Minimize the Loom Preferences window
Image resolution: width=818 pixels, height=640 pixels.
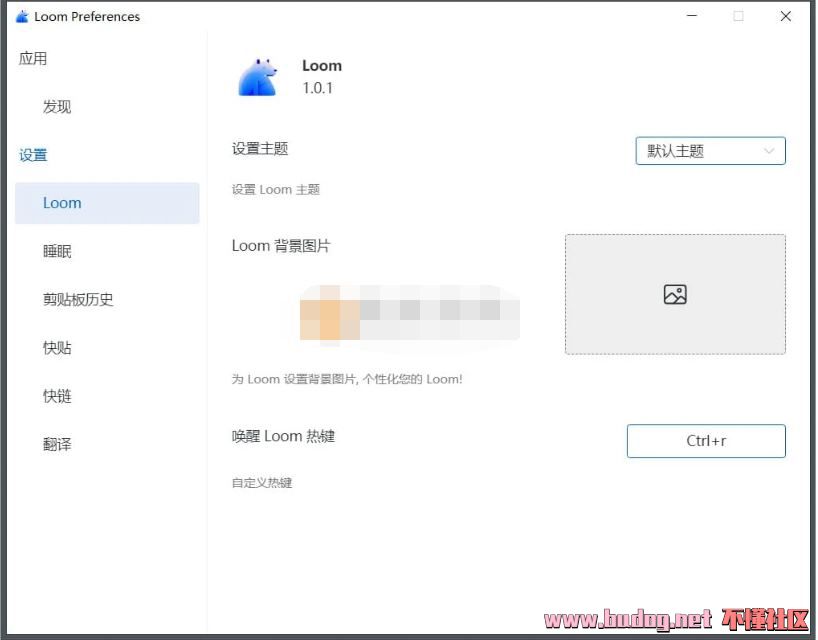691,17
